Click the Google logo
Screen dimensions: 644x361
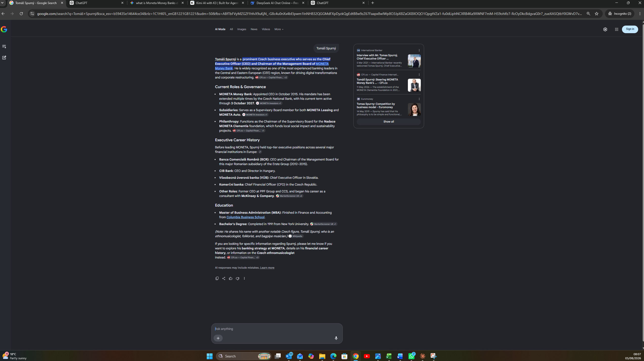(4, 29)
